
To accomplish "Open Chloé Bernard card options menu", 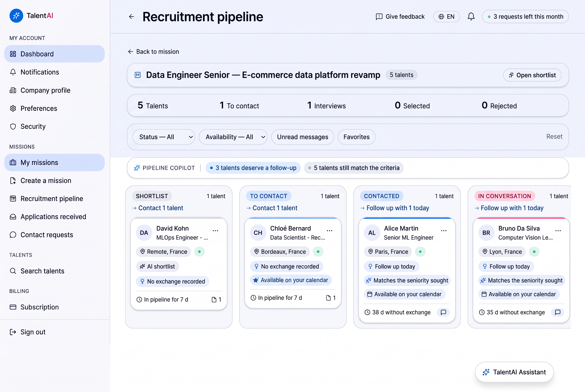I will pos(330,230).
